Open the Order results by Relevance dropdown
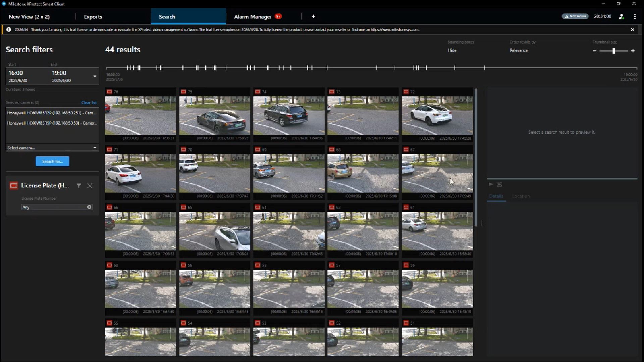 click(x=519, y=50)
